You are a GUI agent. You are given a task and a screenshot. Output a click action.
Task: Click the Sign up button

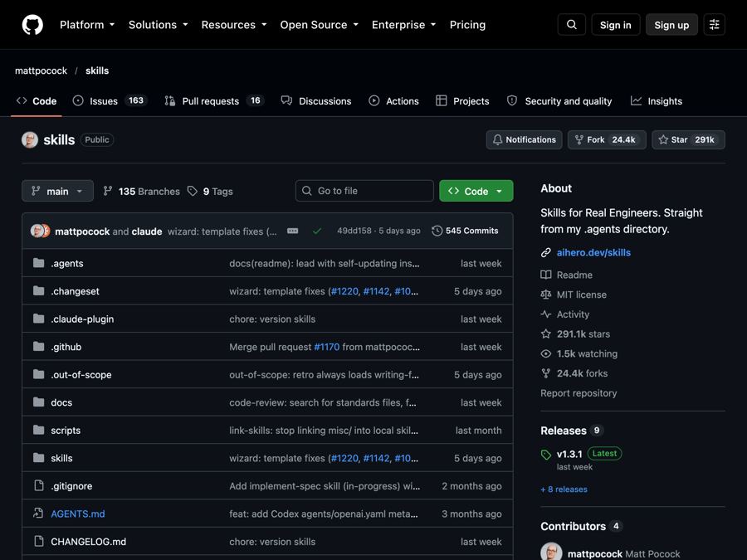pos(671,25)
